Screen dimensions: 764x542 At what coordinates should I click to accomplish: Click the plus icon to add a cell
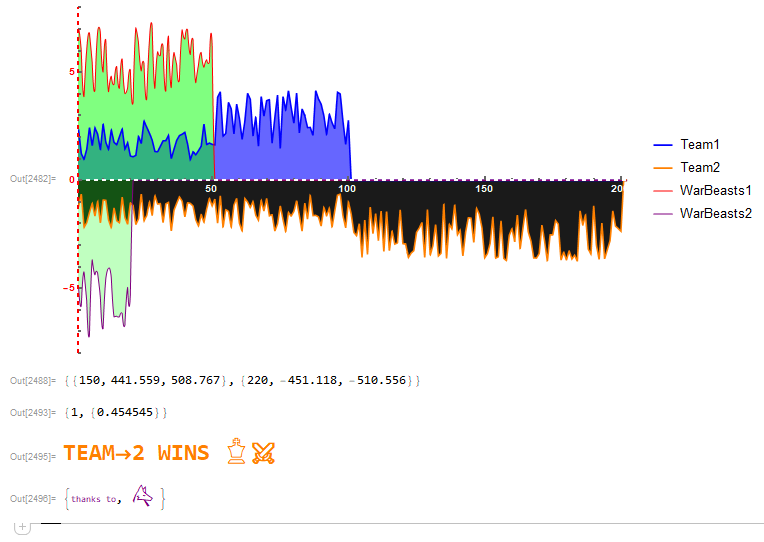(x=22, y=527)
